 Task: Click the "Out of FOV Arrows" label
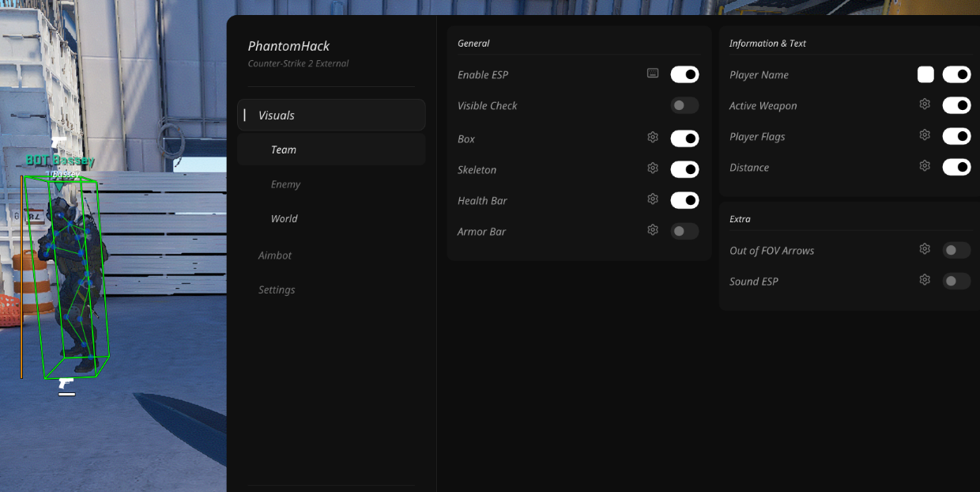click(771, 250)
